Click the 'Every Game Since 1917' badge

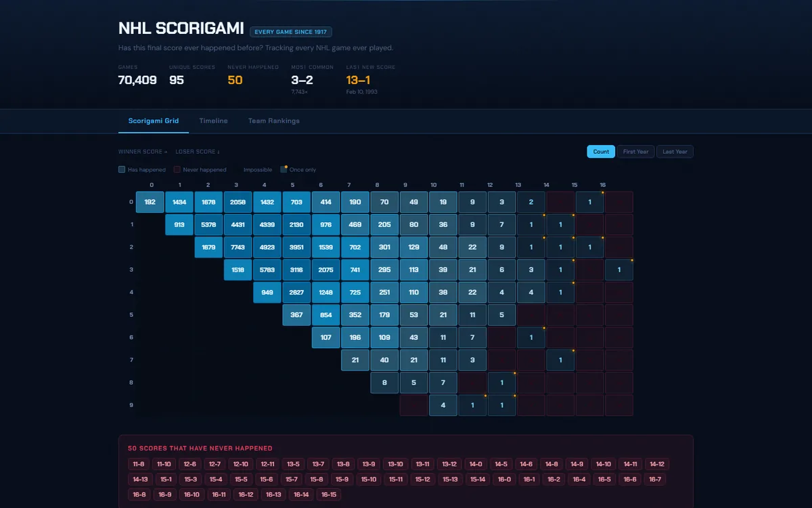291,32
